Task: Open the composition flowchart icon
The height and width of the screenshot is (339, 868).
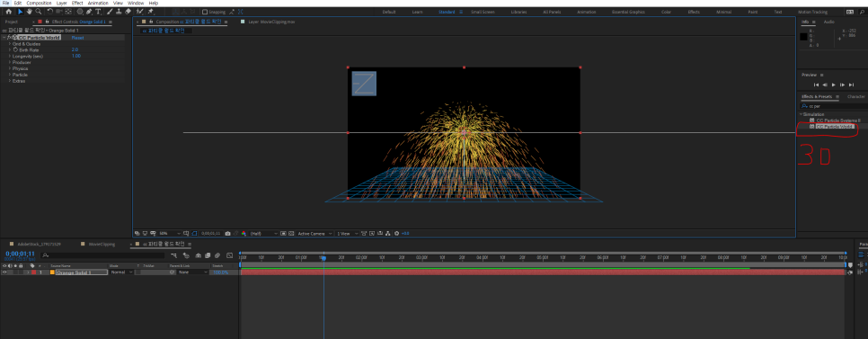Action: [387, 234]
